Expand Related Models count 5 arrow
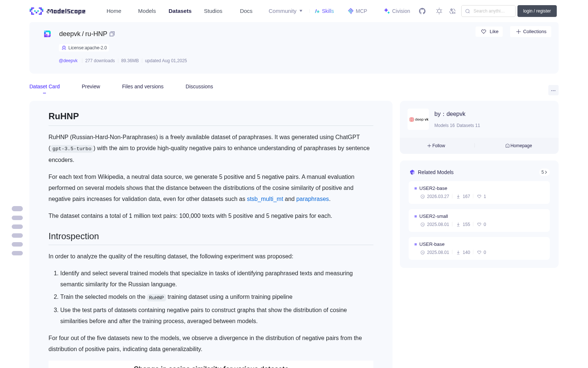The height and width of the screenshot is (368, 588). (x=544, y=172)
